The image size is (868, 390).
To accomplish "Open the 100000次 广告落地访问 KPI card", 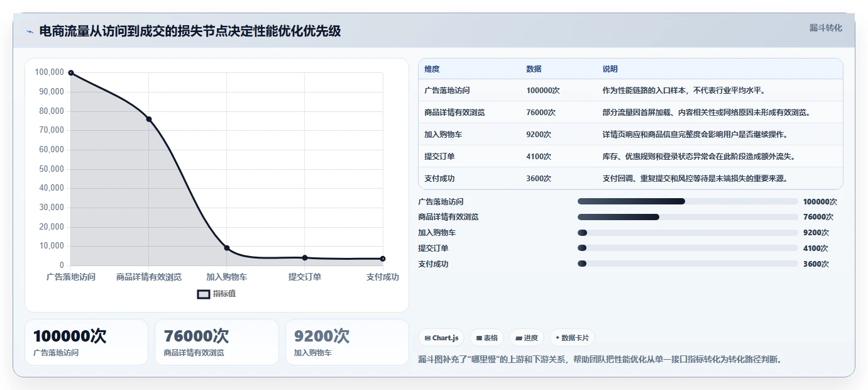I will [x=86, y=342].
